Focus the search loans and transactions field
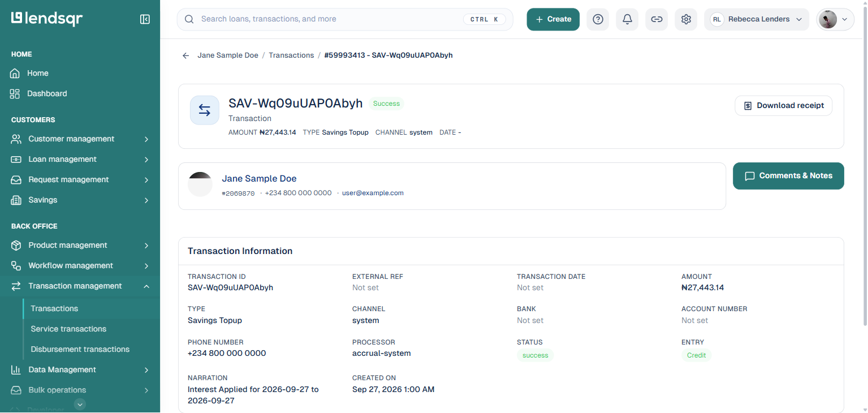The height and width of the screenshot is (413, 868). point(345,19)
